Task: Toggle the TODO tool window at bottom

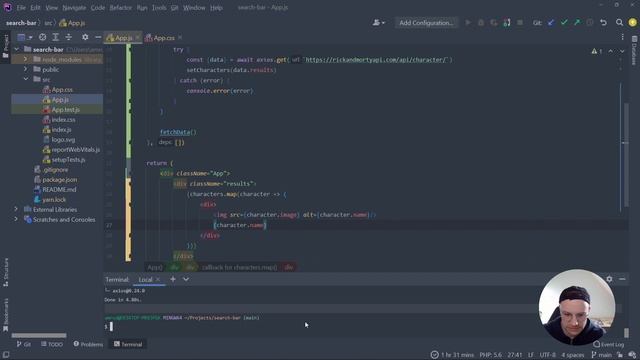Action: click(x=52, y=344)
